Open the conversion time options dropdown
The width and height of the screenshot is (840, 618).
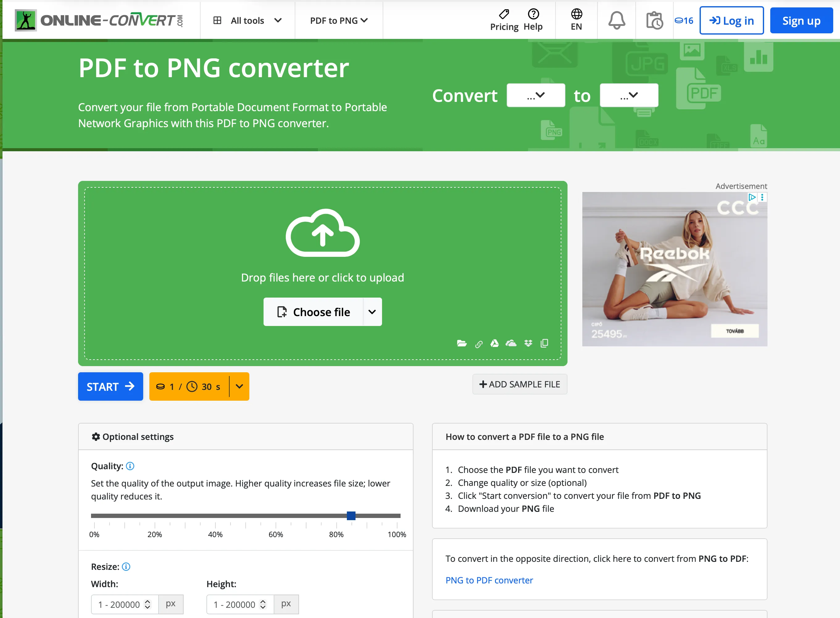(239, 386)
